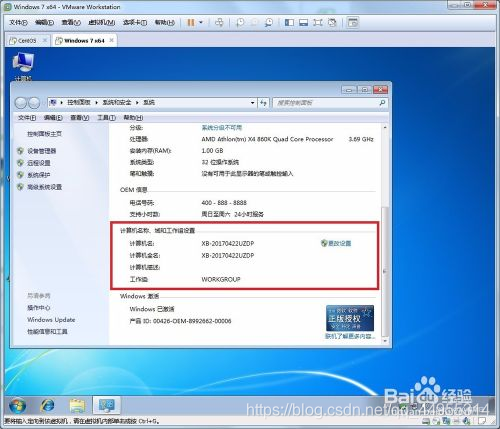Select the Windows 7 x64 VM tab
Viewport: 500px width, 429px height.
(x=84, y=41)
